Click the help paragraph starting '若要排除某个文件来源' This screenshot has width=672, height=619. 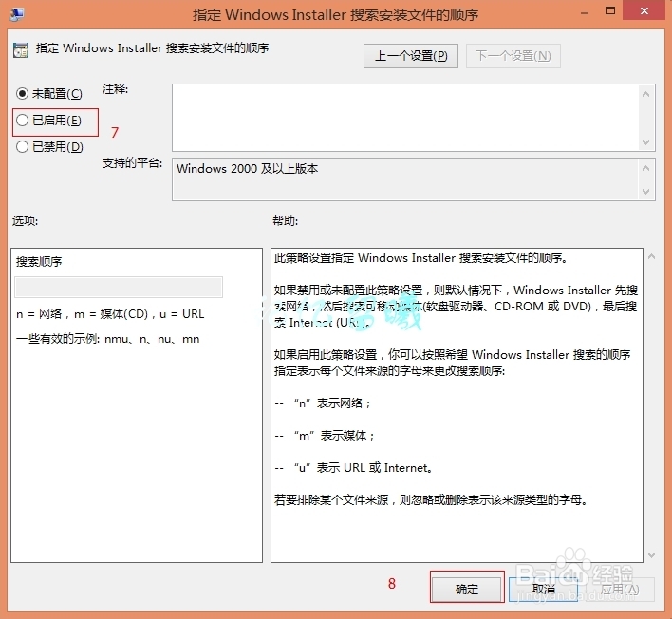pos(431,499)
